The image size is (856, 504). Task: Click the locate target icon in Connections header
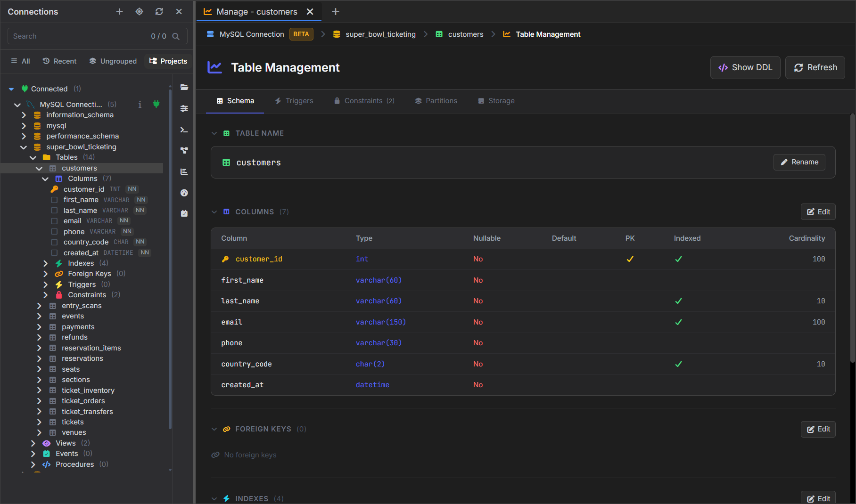140,12
